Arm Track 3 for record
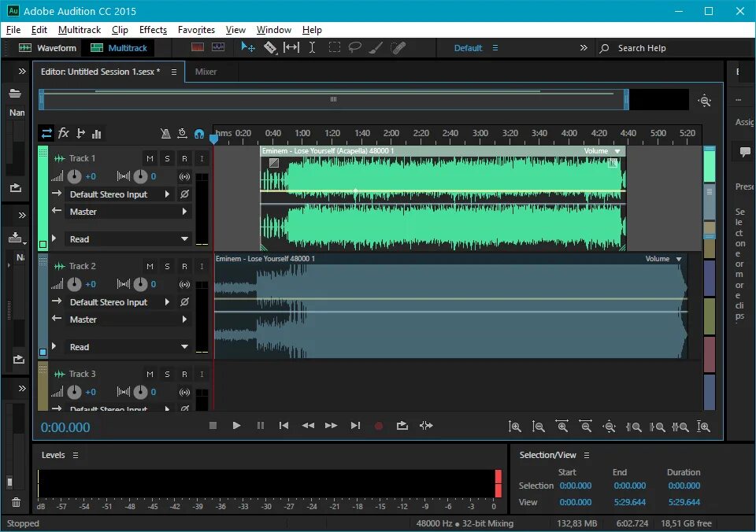The height and width of the screenshot is (532, 756). click(184, 375)
